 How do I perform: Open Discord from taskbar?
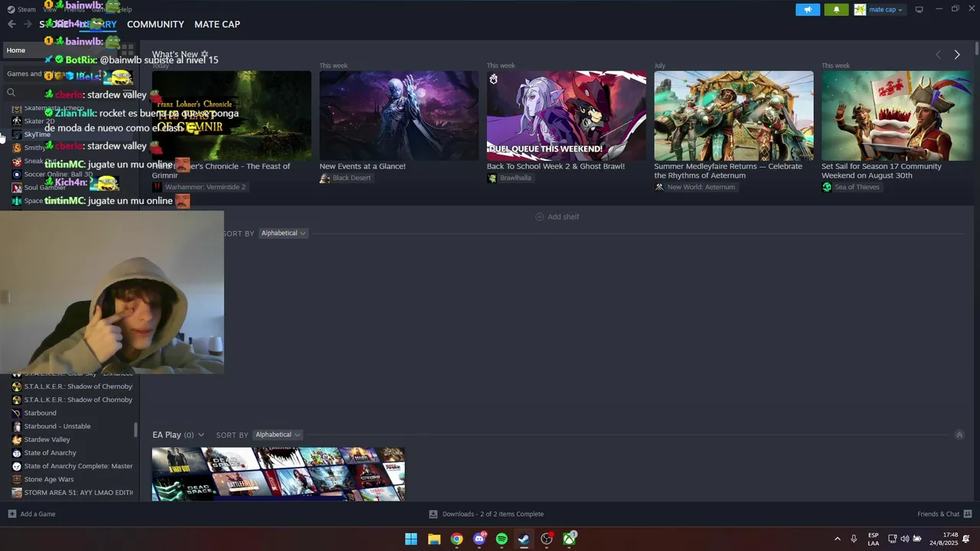[479, 539]
